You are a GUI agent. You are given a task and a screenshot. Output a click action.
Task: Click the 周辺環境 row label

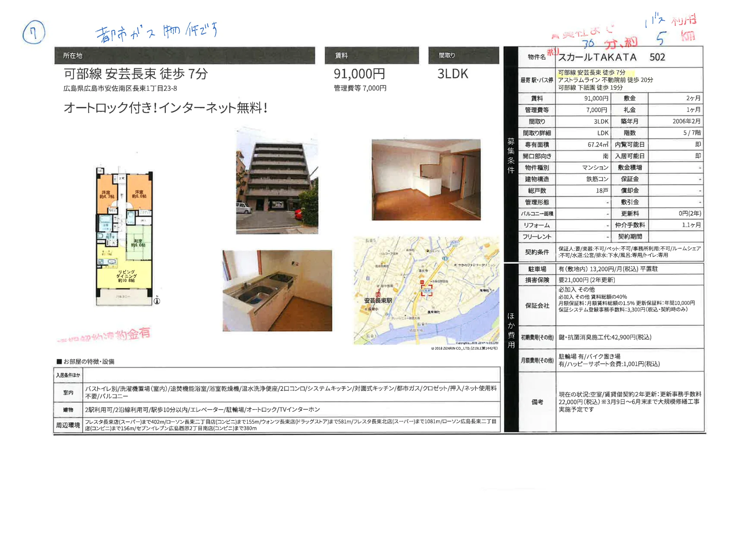pyautogui.click(x=68, y=425)
